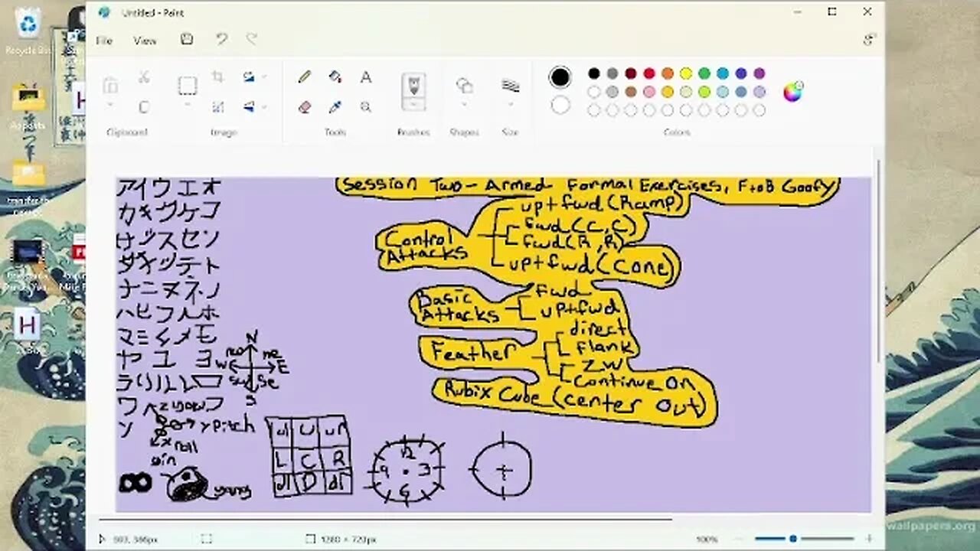Expand the Rotate dropdown arrow

tap(264, 77)
